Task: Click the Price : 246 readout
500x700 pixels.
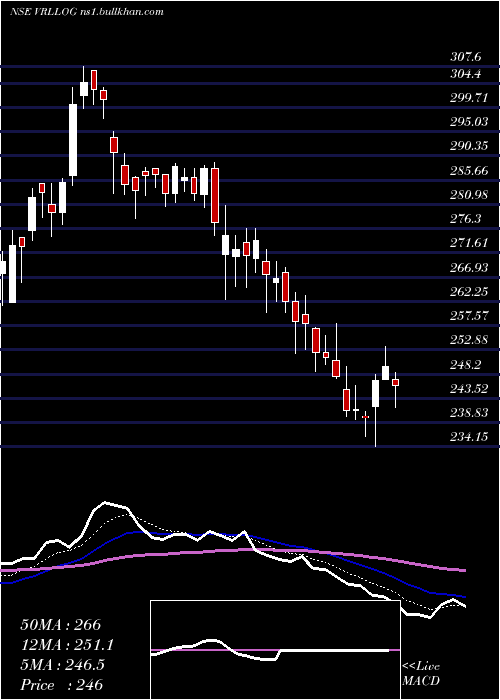Action: (62, 684)
